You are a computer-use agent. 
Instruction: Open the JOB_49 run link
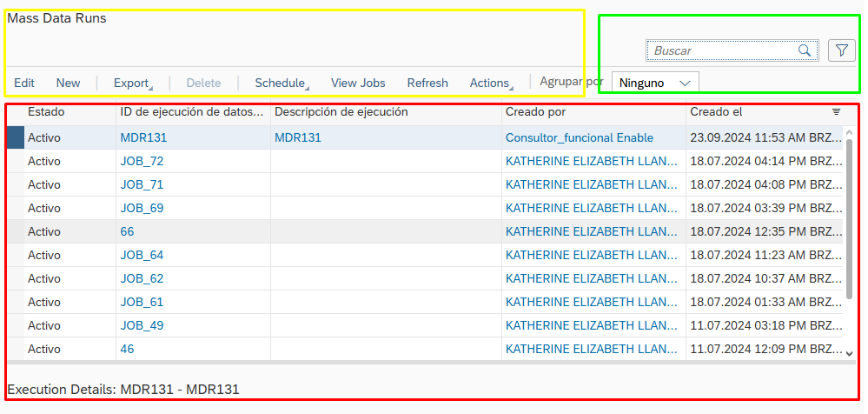142,325
